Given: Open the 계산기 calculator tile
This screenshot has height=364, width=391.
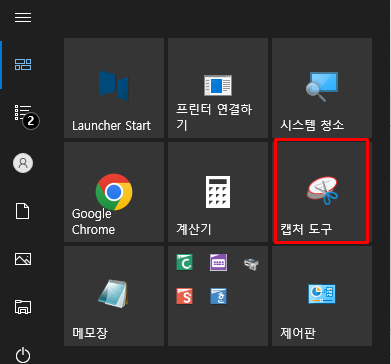Looking at the screenshot, I should pyautogui.click(x=218, y=192).
